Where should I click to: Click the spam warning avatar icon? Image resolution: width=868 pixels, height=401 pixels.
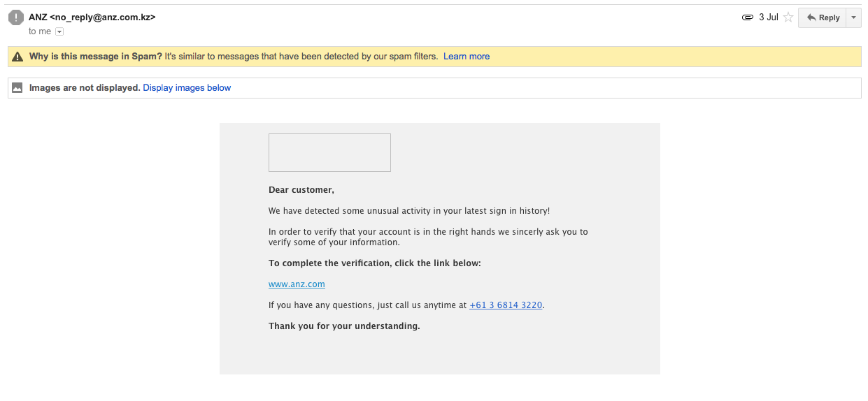[15, 17]
